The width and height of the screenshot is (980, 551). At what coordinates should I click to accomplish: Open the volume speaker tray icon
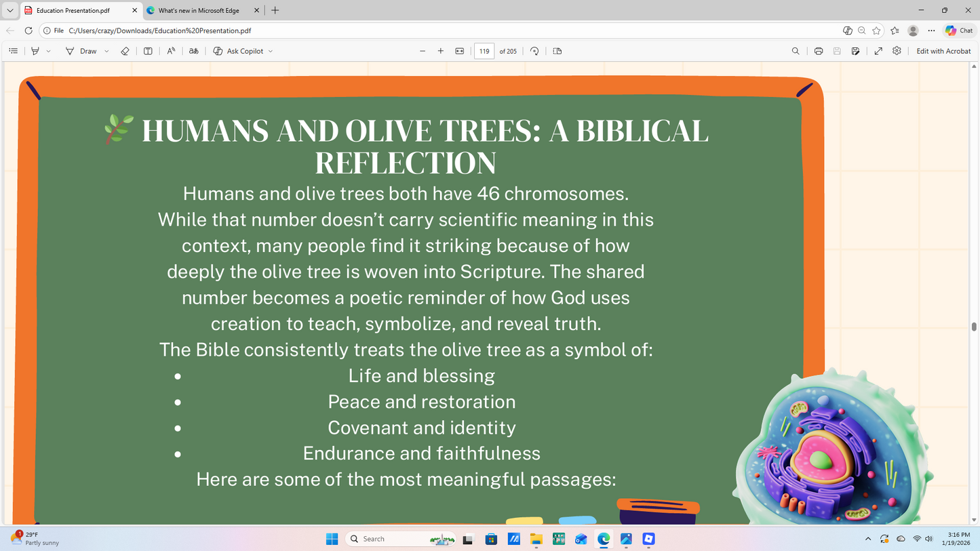[x=929, y=539]
